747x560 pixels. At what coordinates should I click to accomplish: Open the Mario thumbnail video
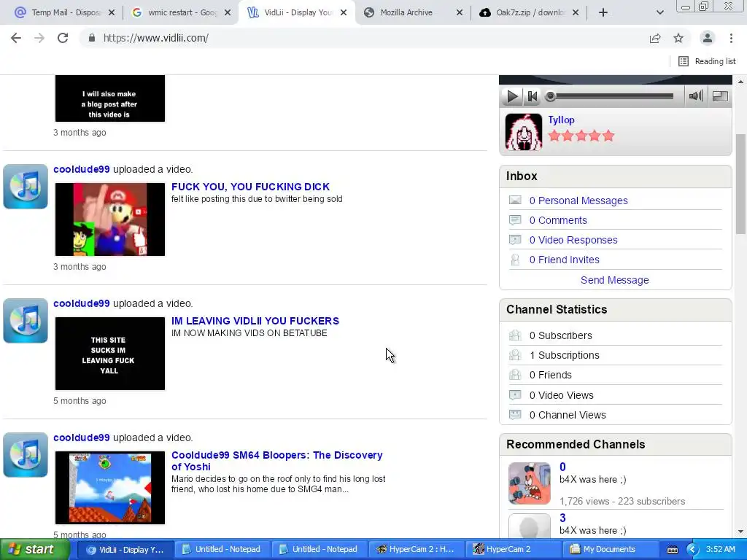(x=110, y=219)
